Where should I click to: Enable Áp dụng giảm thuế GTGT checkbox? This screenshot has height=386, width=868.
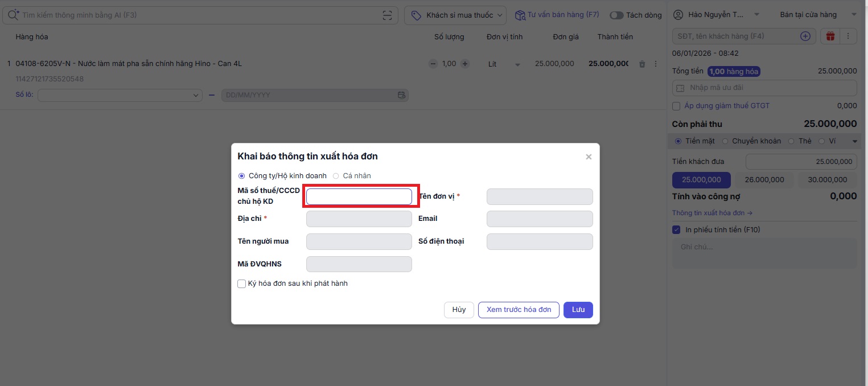click(676, 106)
